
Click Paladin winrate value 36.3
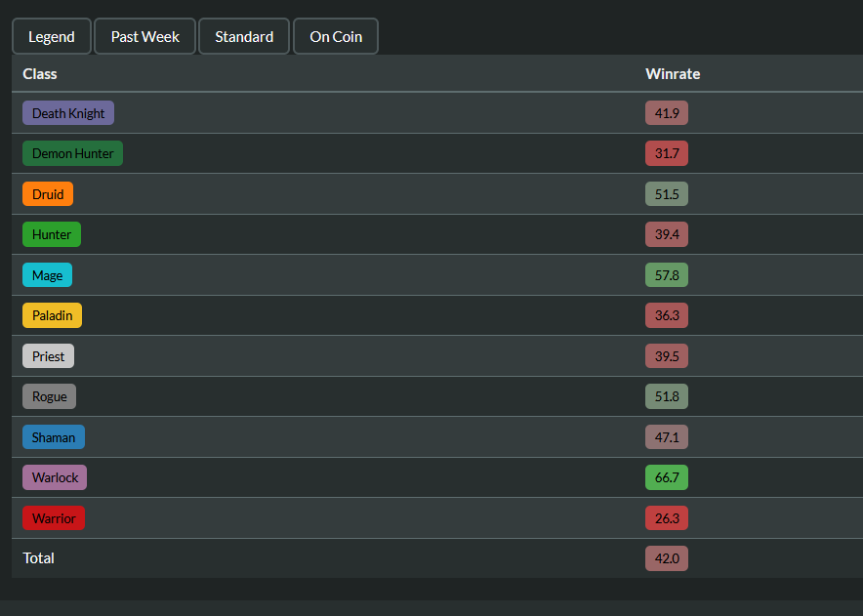pos(667,315)
